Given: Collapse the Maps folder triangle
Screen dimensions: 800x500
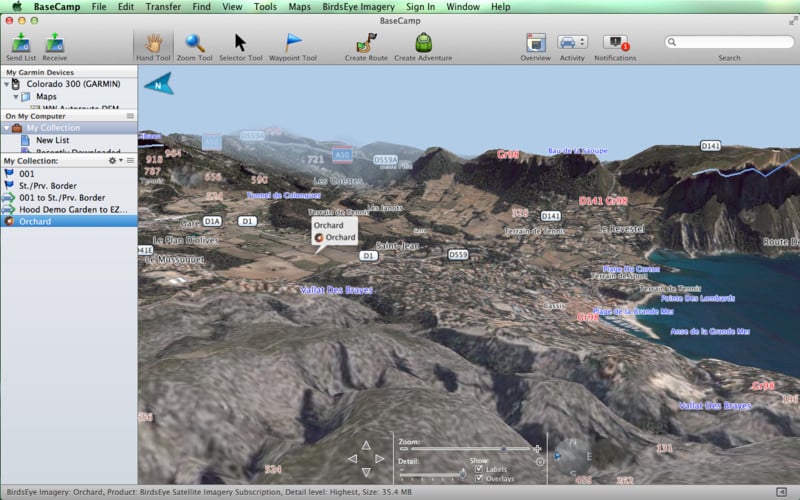Looking at the screenshot, I should click(16, 96).
